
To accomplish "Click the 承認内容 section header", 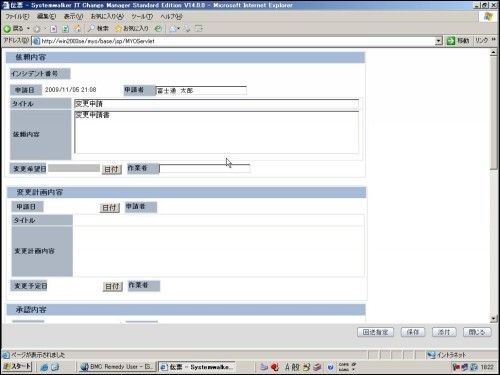I will coord(186,310).
